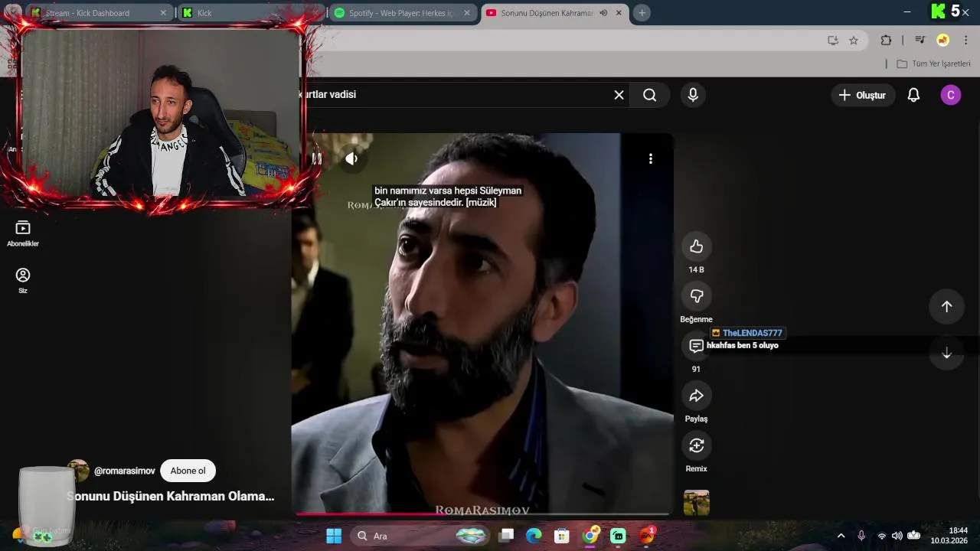
Task: Open the sound thumbnail below Remix
Action: (696, 503)
